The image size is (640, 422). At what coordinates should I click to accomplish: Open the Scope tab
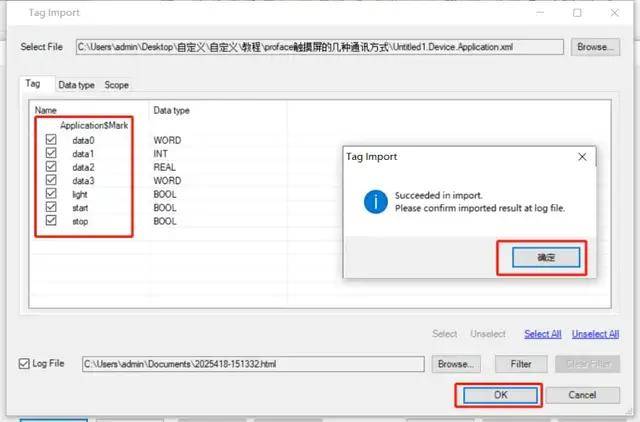tap(116, 85)
